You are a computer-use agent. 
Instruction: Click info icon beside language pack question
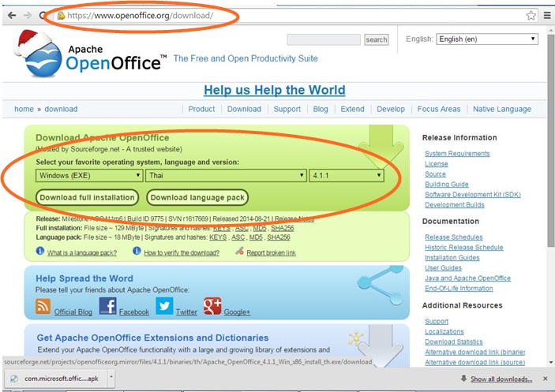tap(40, 251)
